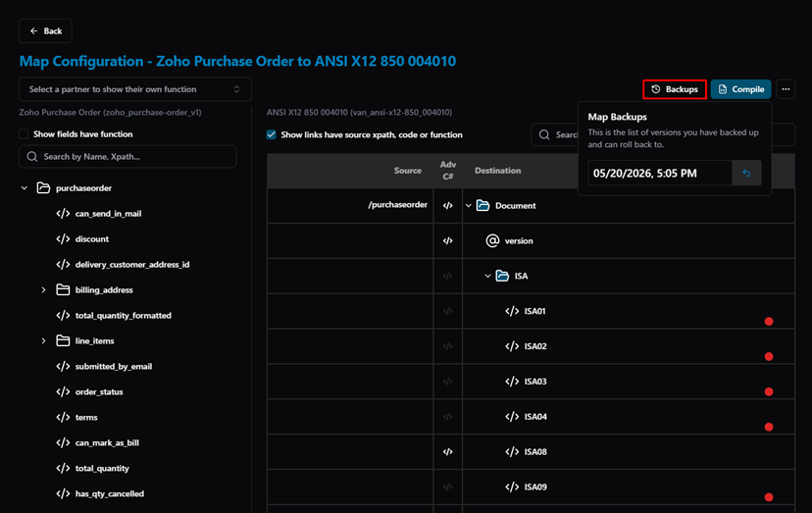
Task: Select can_mark_as_bill field
Action: [107, 442]
